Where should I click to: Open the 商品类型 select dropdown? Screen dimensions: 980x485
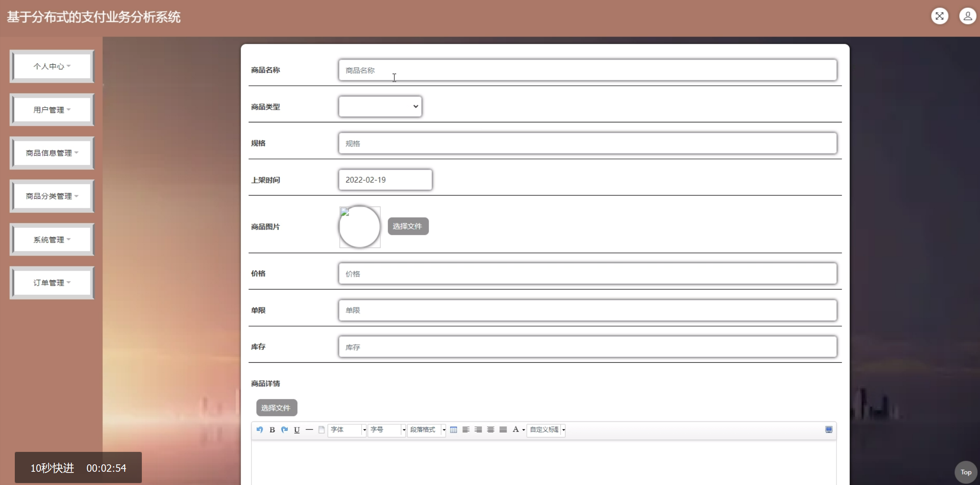tap(380, 106)
